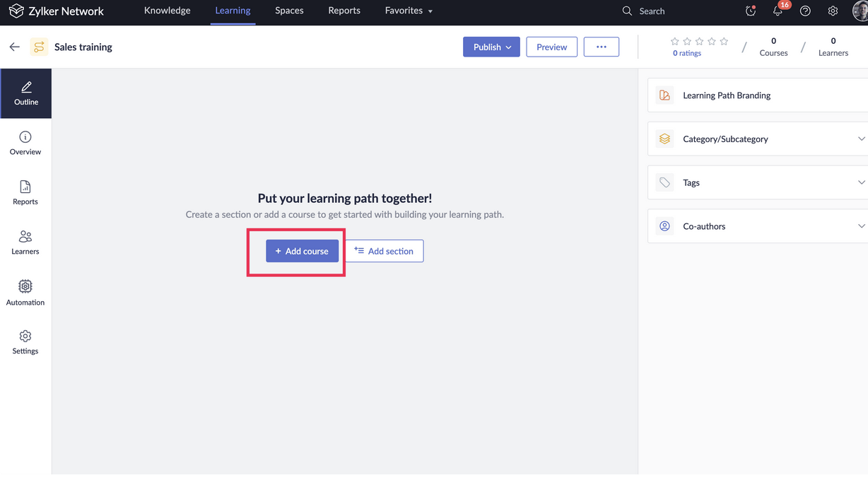
Task: Open the Favorites dropdown menu
Action: (409, 11)
